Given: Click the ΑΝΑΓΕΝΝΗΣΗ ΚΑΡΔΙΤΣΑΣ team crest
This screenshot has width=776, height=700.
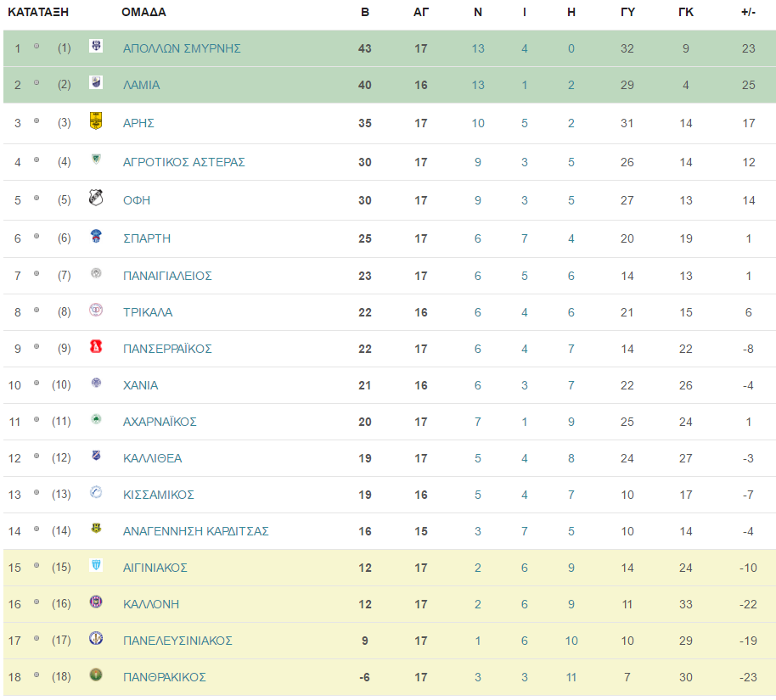Looking at the screenshot, I should [96, 529].
